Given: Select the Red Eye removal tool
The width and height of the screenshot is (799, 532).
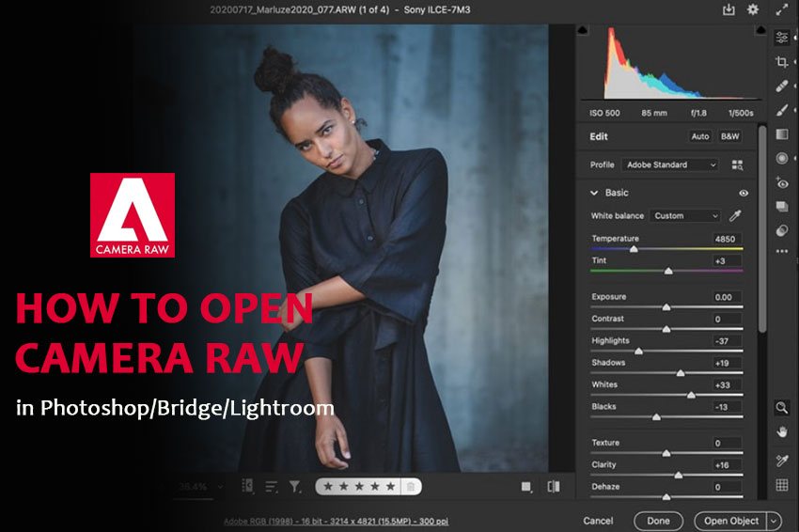Looking at the screenshot, I should click(782, 182).
